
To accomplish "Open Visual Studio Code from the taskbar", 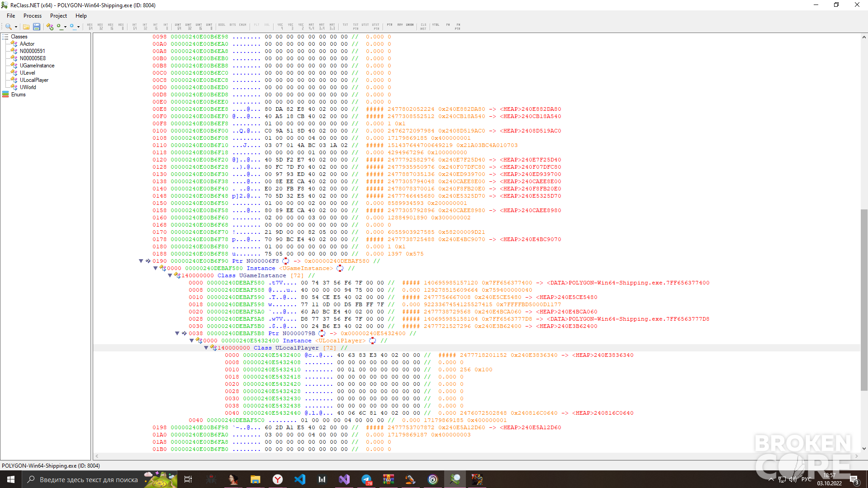I will pyautogui.click(x=300, y=479).
